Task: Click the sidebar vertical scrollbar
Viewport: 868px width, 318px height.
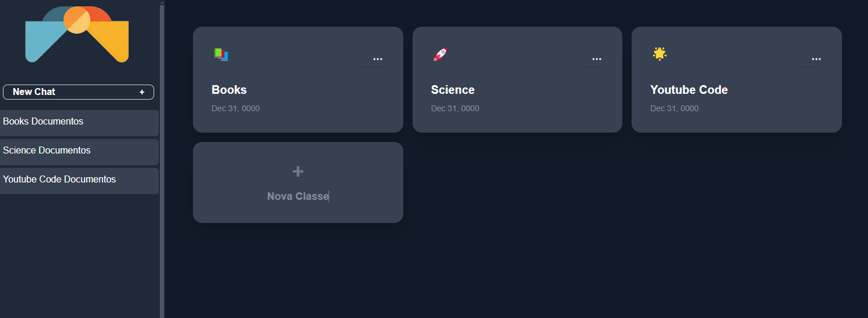Action: (162, 159)
